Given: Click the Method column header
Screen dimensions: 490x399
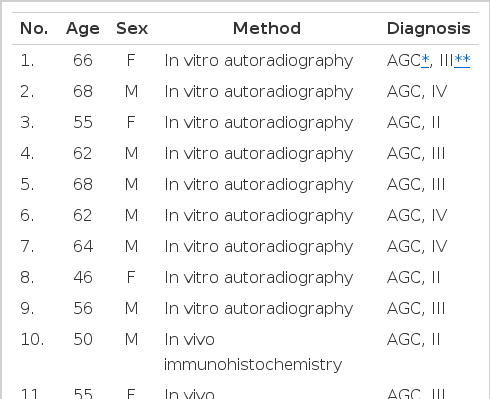Looking at the screenshot, I should [267, 28].
